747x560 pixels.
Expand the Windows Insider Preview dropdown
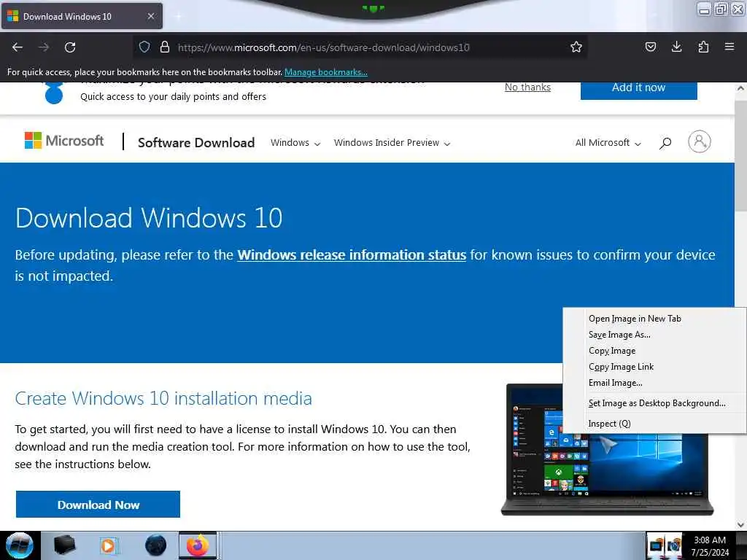pyautogui.click(x=392, y=143)
